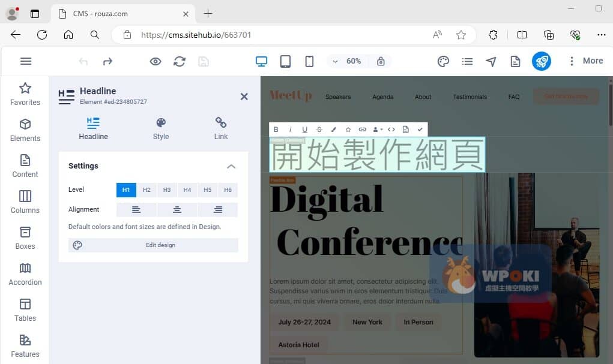
Task: Open the More menu
Action: point(585,61)
